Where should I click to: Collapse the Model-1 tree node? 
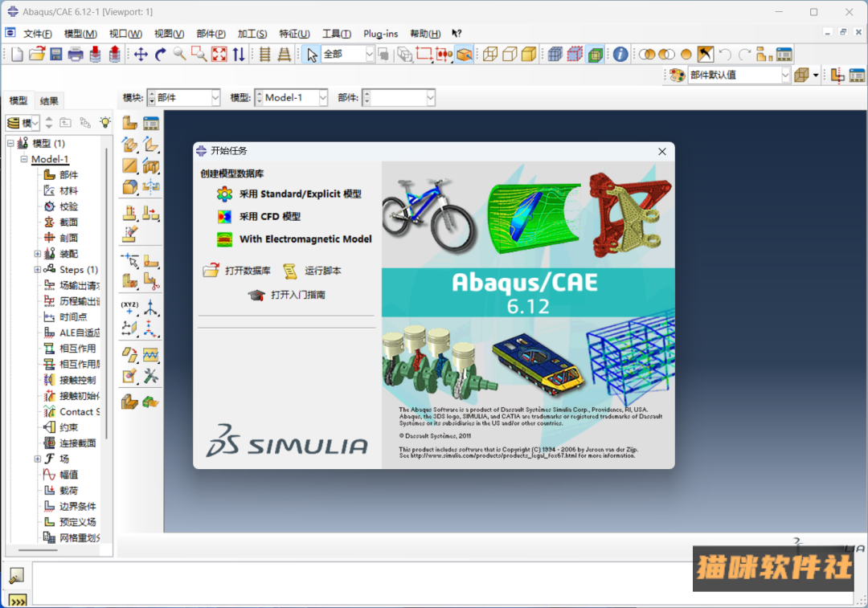tap(24, 159)
